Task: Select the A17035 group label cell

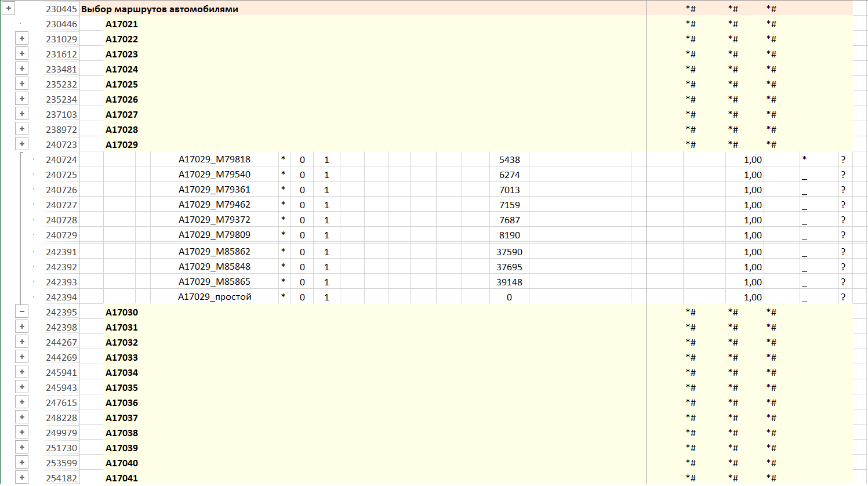Action: (x=122, y=387)
